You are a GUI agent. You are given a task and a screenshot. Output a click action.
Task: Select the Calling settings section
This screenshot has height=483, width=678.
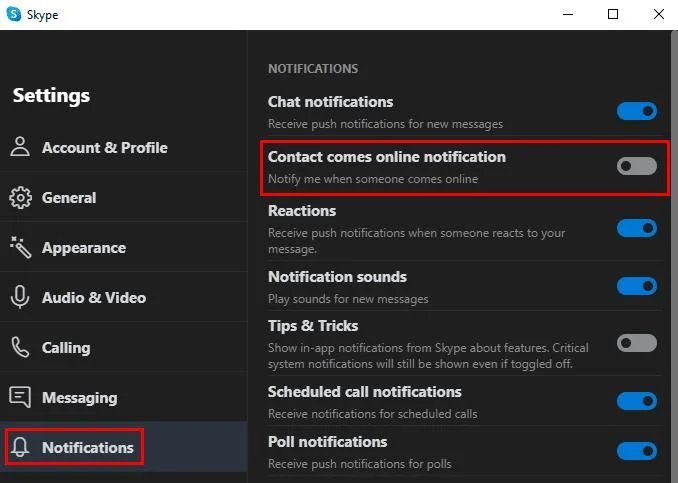pos(124,347)
